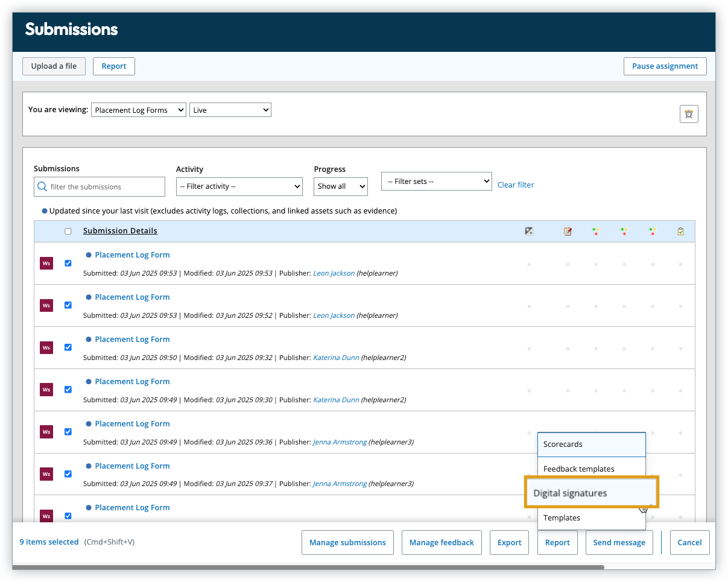Click the Clear filter link
Screen dimensions: 728x582
(x=516, y=185)
